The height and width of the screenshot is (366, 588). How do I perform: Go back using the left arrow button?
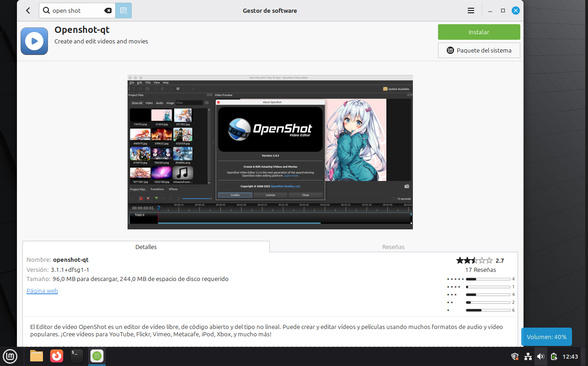28,11
